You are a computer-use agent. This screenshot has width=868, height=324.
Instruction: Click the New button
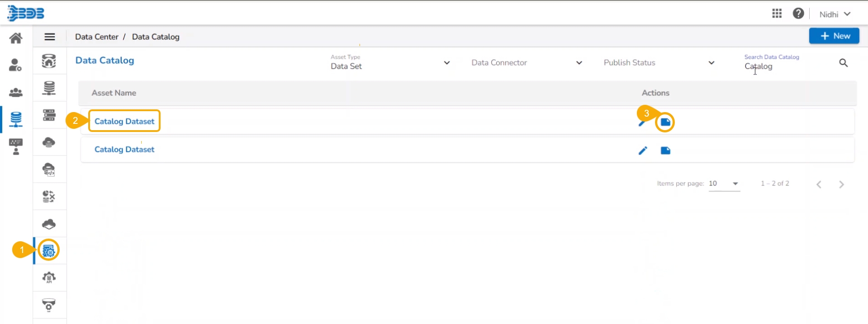click(x=834, y=36)
